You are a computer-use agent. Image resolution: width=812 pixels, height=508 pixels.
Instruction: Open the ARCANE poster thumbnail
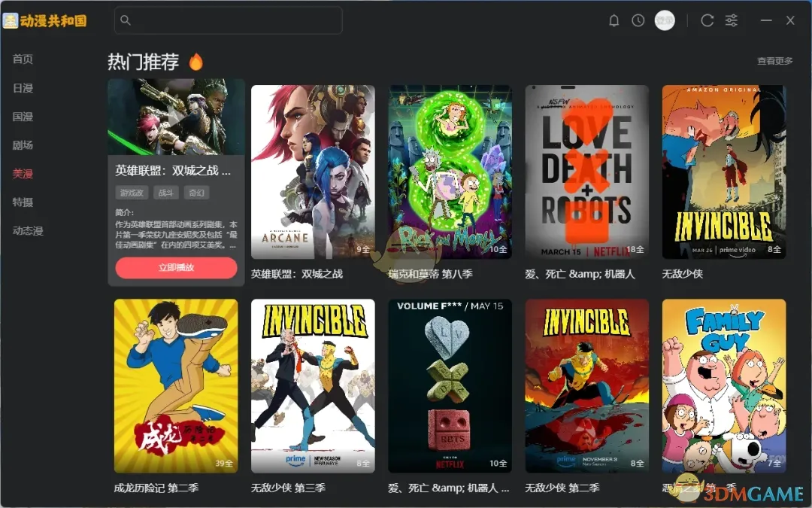[x=313, y=172]
